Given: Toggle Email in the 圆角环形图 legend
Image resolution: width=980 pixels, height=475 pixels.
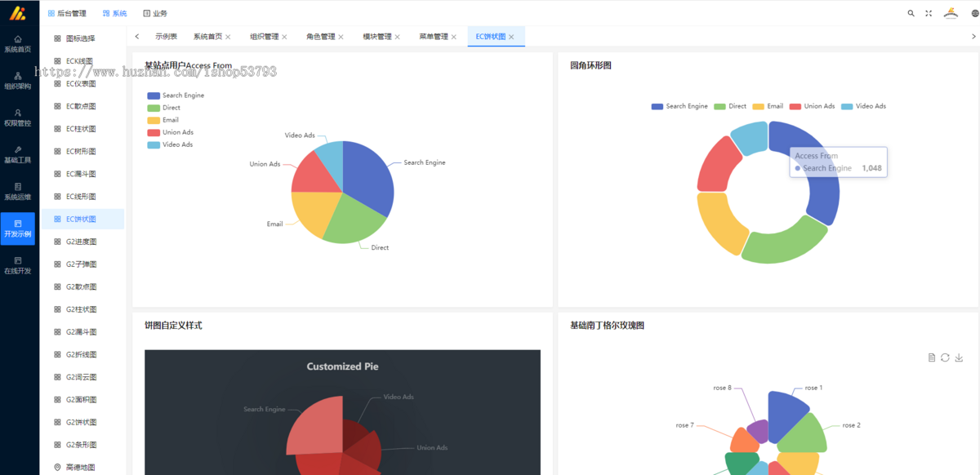Looking at the screenshot, I should tap(768, 106).
